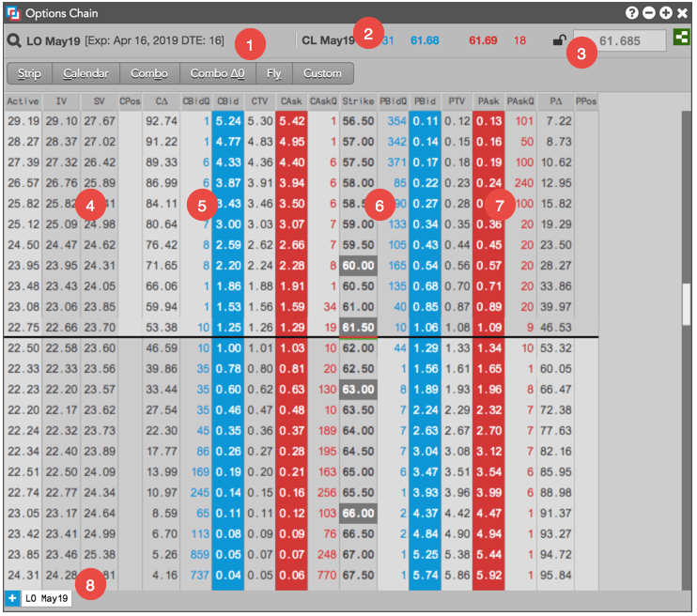Screen dimensions: 697x616
Task: Select the Fly strategy button
Action: pos(274,73)
